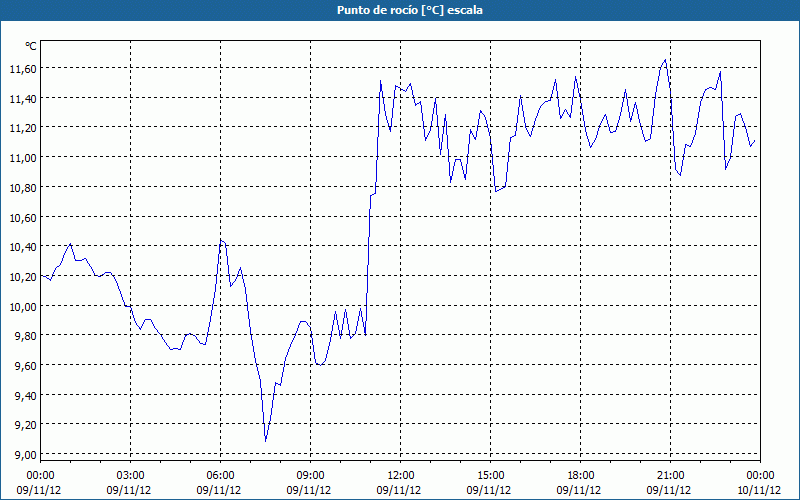
Task: Click the 09:00 time axis label
Action: [311, 476]
